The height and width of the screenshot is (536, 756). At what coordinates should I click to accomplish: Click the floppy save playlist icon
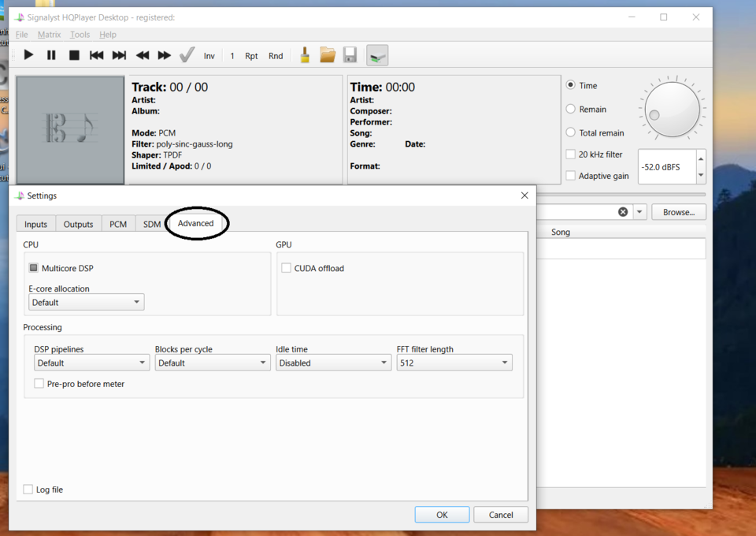point(350,55)
